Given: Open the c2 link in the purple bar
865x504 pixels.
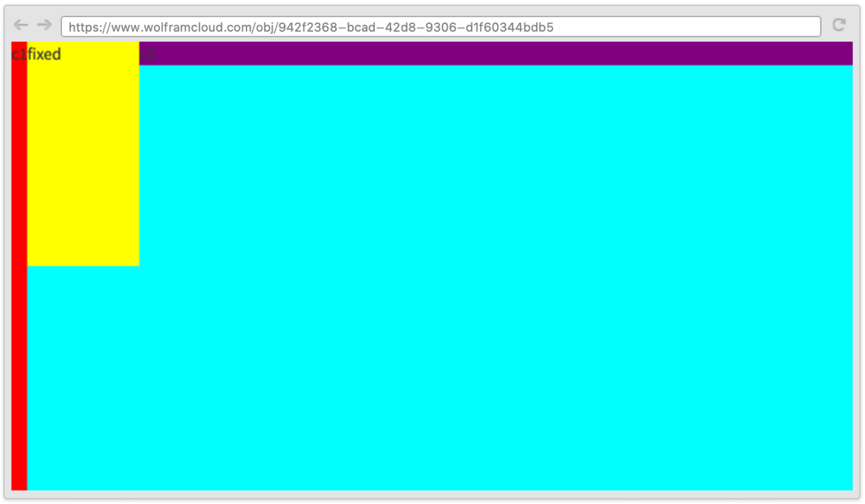Looking at the screenshot, I should point(148,53).
